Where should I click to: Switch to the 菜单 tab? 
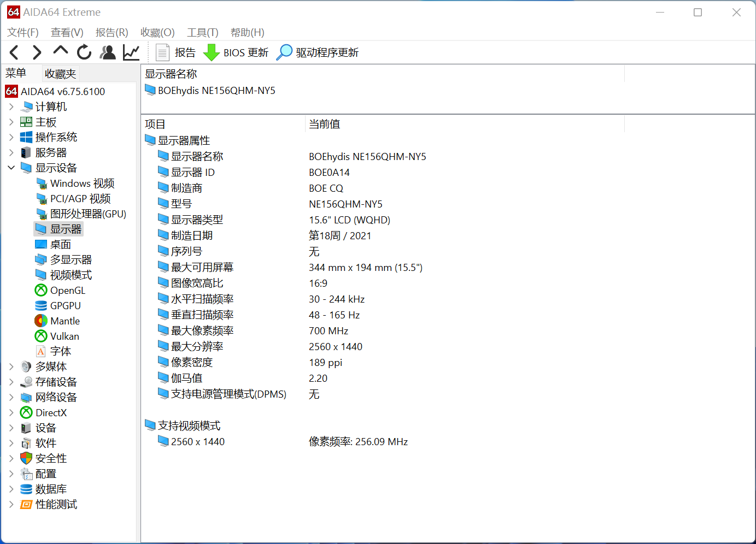coord(16,73)
